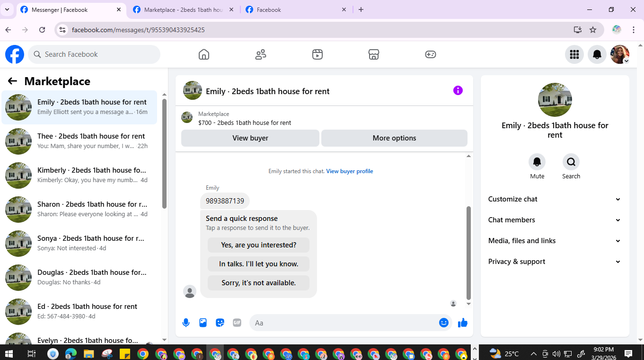Send a thumbs up like
Viewport: 644px width, 360px height.
(x=463, y=323)
